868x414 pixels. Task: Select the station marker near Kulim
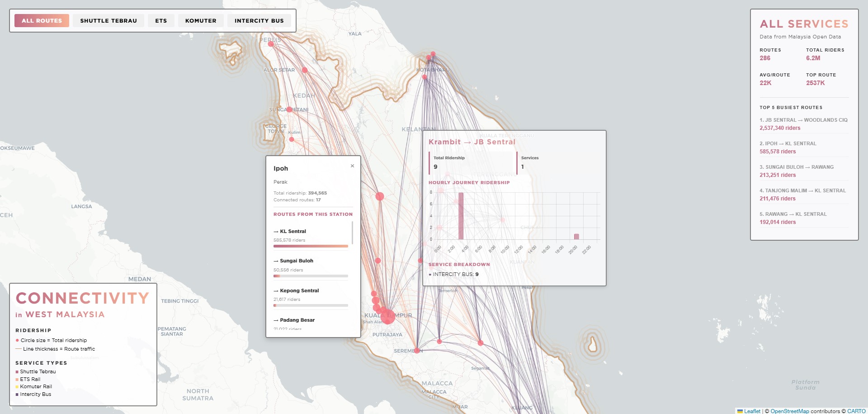point(292,139)
